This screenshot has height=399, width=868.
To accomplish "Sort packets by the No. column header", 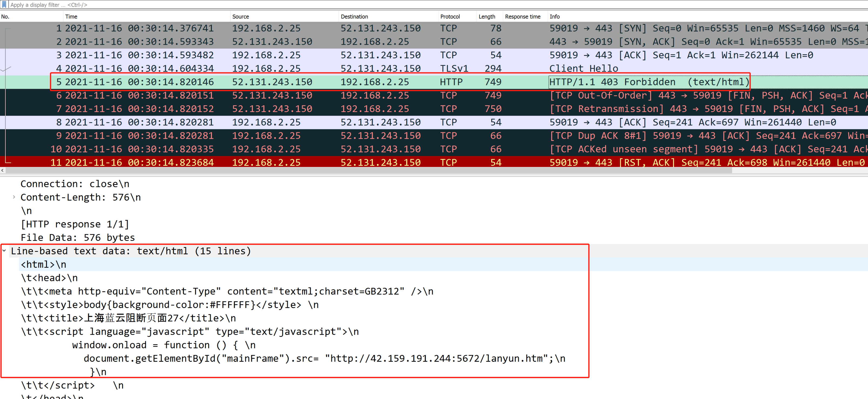I will [5, 16].
